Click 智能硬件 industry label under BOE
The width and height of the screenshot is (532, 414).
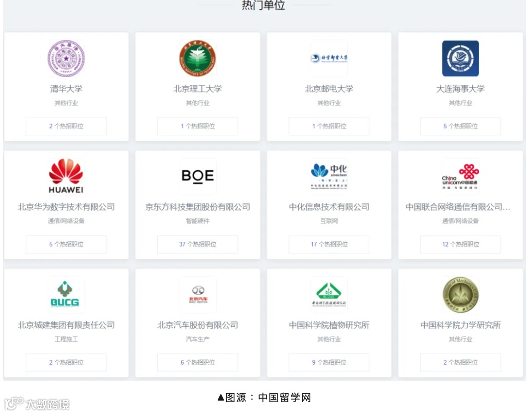pyautogui.click(x=197, y=221)
